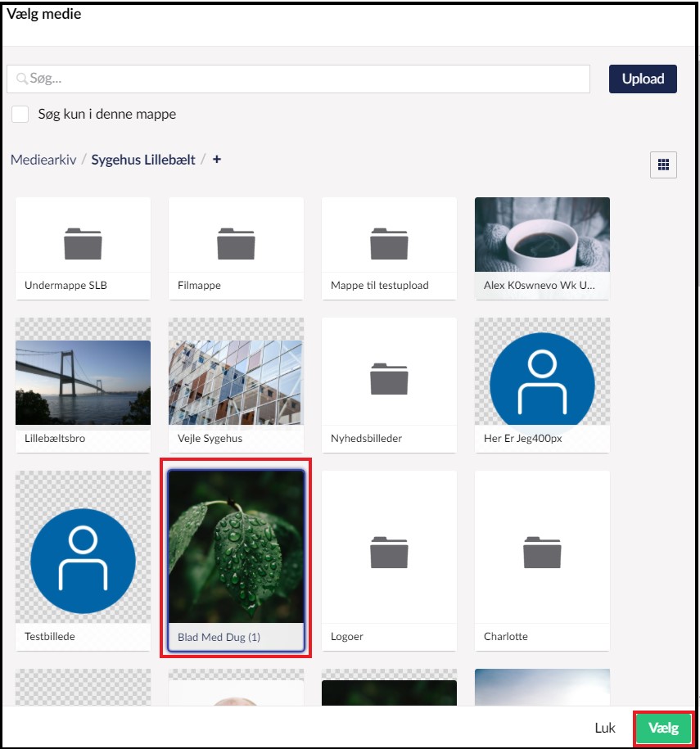Open the Charlotte folder icon
The image size is (700, 749).
[542, 553]
